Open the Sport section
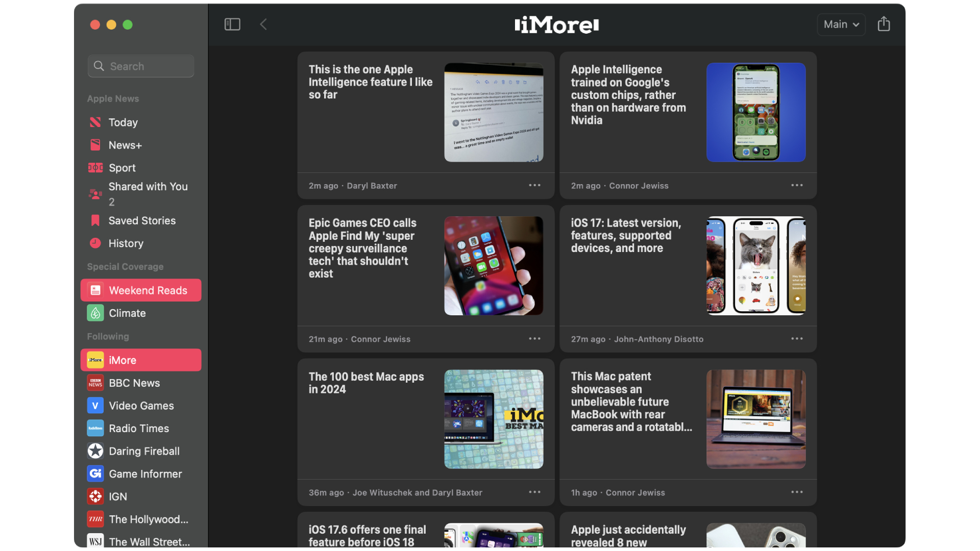 point(122,168)
